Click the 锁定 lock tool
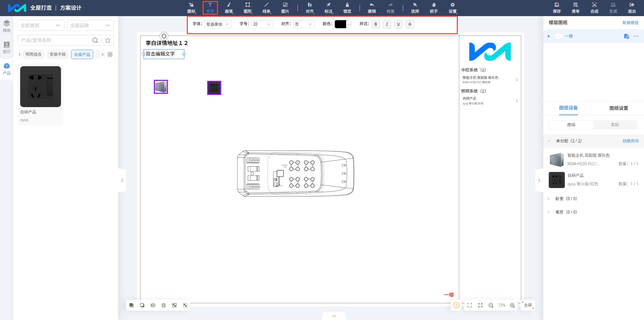The image size is (644, 320). coord(347,8)
